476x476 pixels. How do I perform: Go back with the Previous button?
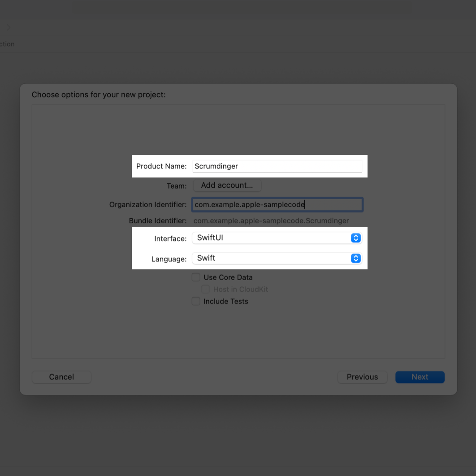pos(362,377)
